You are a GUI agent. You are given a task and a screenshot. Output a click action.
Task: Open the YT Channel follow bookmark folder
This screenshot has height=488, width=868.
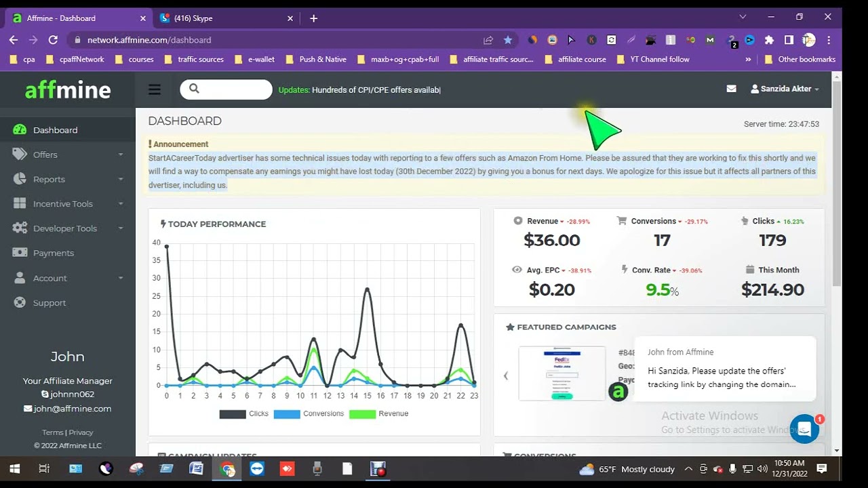click(653, 60)
